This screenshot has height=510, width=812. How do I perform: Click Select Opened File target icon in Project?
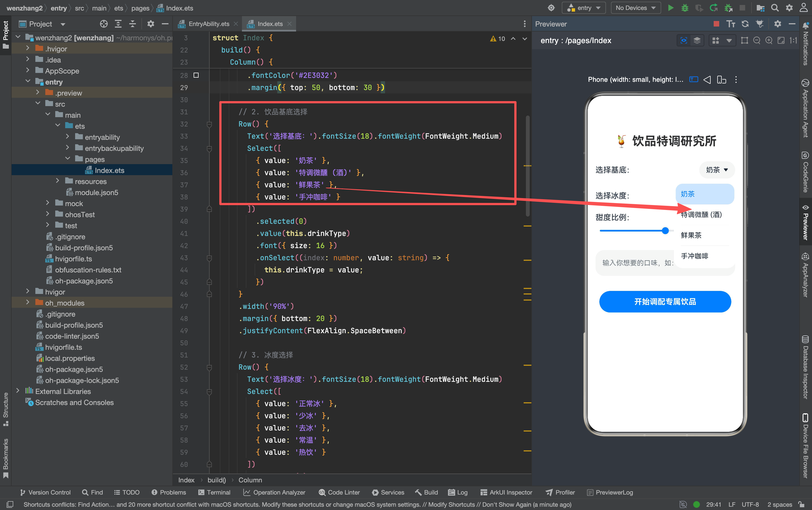pyautogui.click(x=104, y=24)
